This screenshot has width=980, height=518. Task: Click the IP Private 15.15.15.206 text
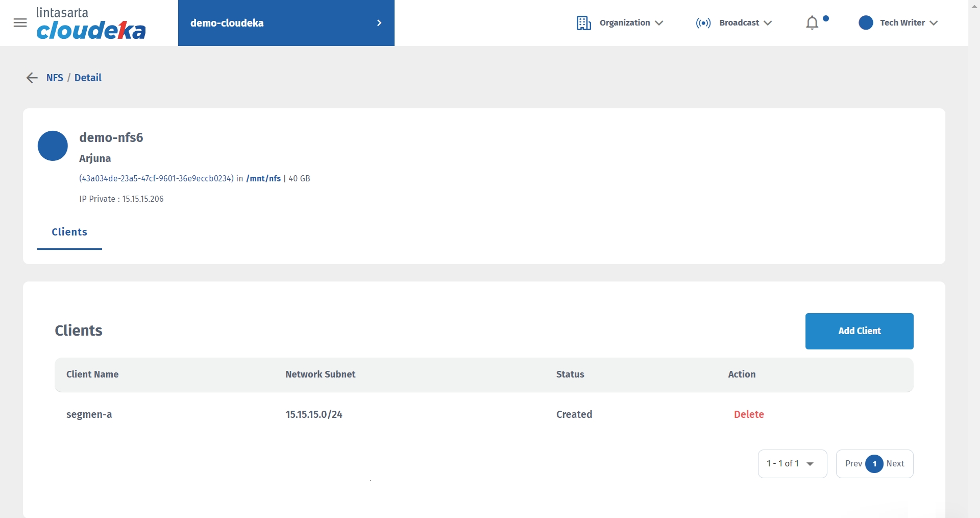pos(121,199)
